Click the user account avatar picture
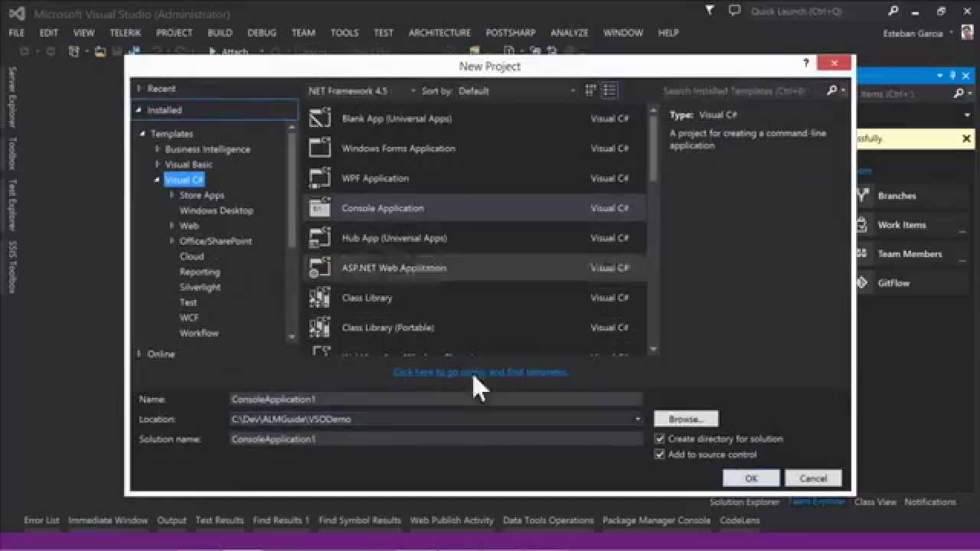 click(967, 33)
